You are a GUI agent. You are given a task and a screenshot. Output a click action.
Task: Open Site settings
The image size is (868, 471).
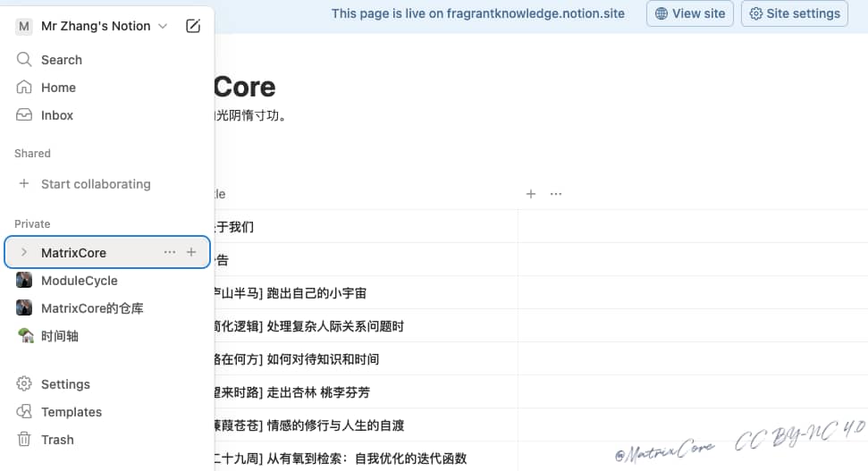(794, 13)
